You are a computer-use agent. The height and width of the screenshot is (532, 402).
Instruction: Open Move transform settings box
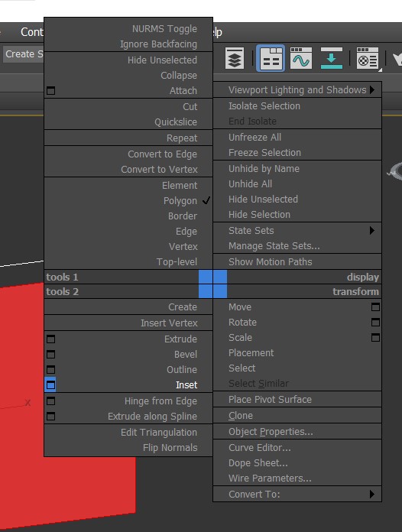375,307
